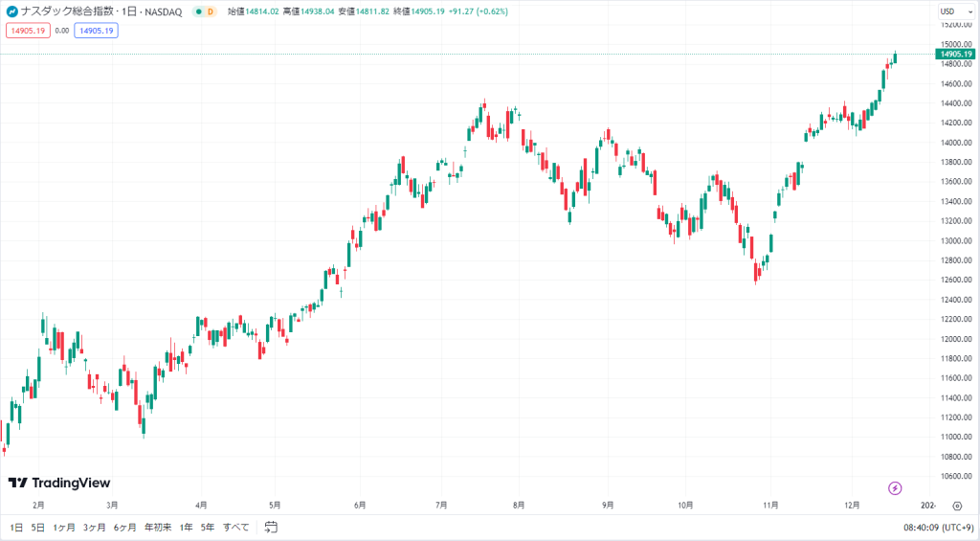Select the 年初来 year-to-date range
Screen dimensions: 980x541
tap(158, 528)
